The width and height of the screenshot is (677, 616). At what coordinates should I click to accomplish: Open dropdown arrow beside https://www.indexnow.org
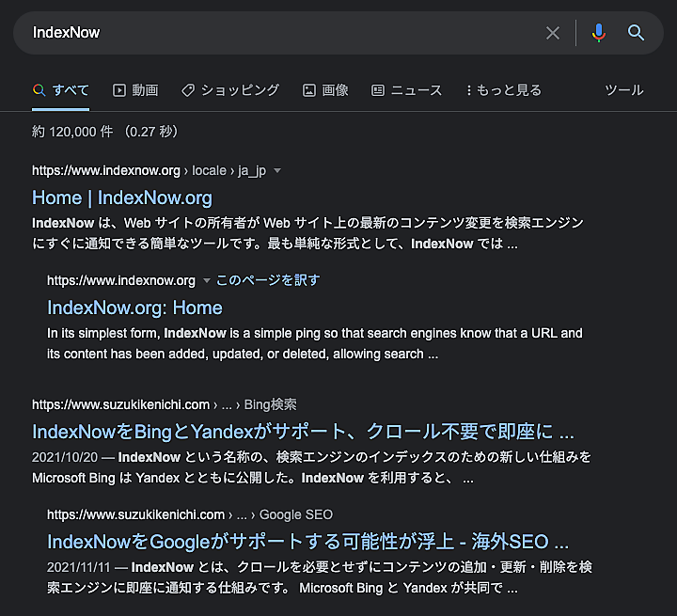[207, 280]
